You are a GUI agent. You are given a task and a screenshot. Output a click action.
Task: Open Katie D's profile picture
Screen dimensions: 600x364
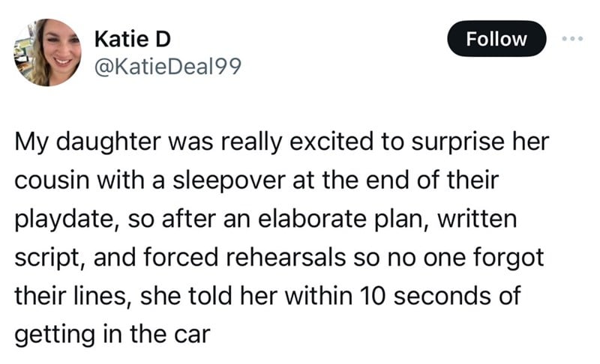(48, 52)
